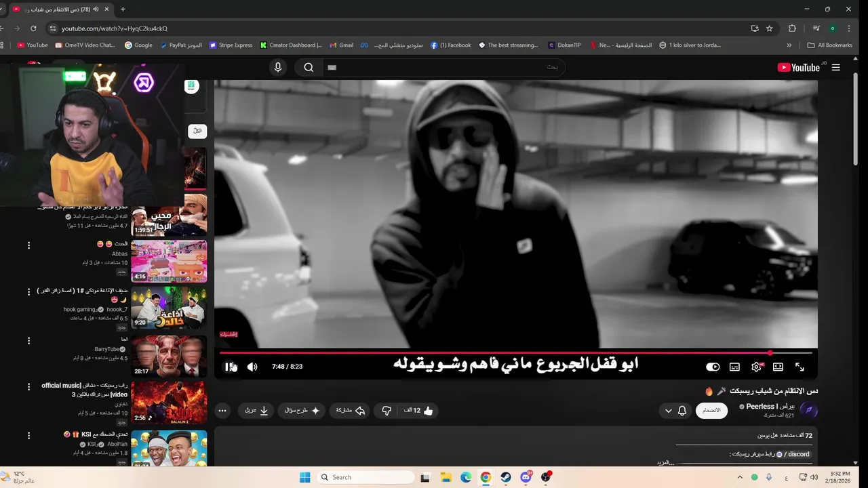This screenshot has width=868, height=488.
Task: Open the YouTube bookmark in the bookmarks bar
Action: click(32, 45)
